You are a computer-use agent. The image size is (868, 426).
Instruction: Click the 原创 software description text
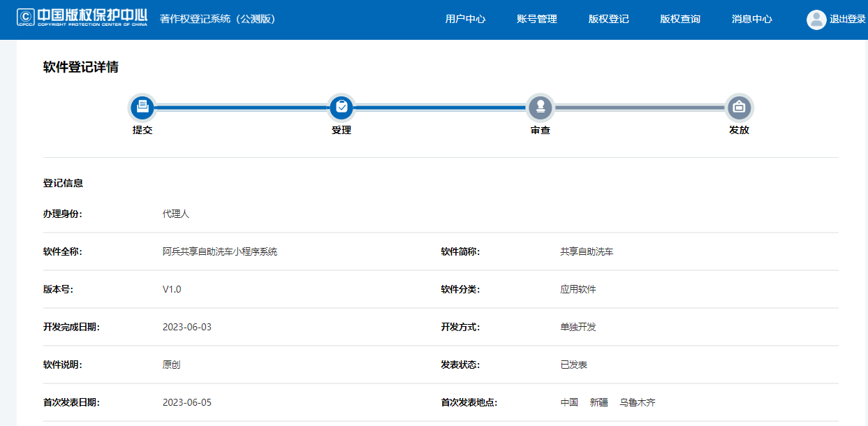tap(171, 365)
